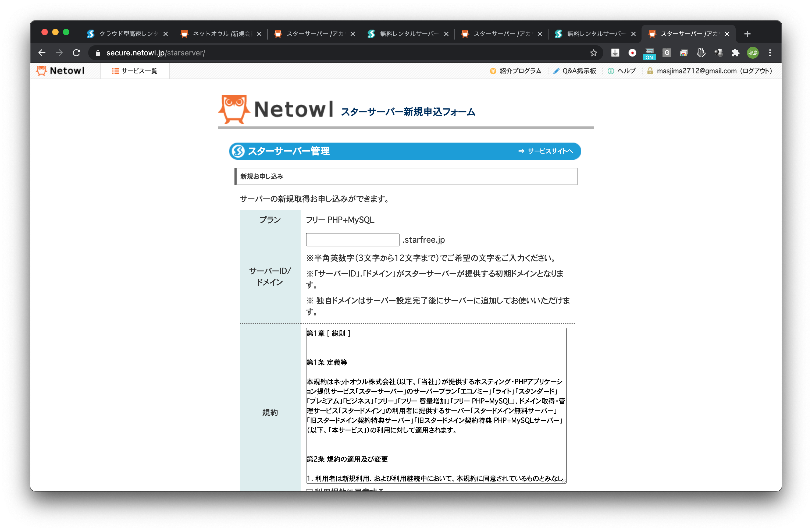Open the Q&A掲示板 link
Image resolution: width=812 pixels, height=531 pixels.
(575, 71)
